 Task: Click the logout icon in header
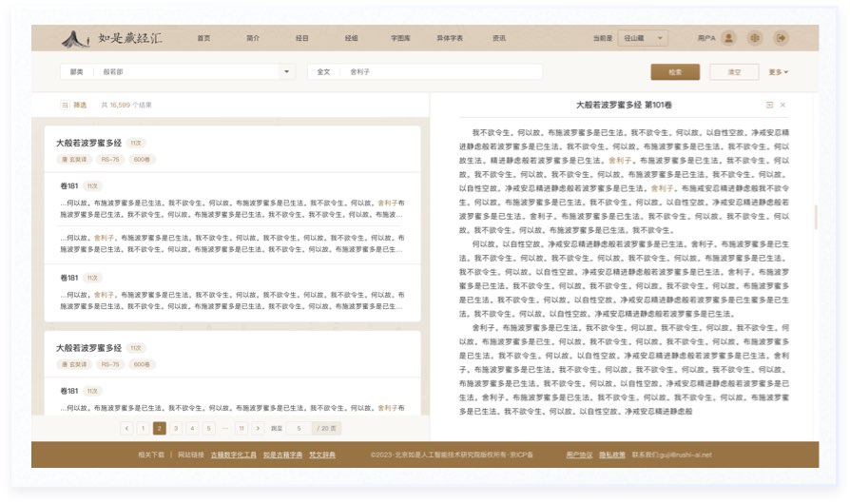781,38
